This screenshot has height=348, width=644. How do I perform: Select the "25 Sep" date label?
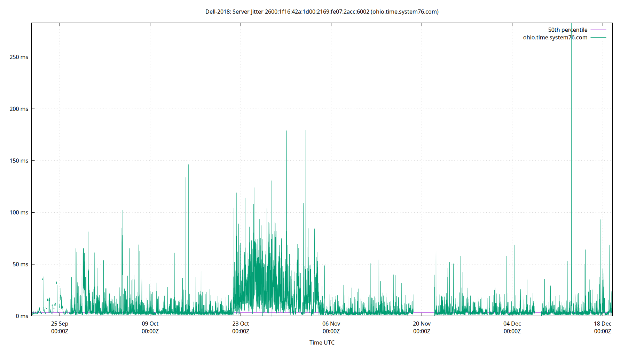[x=60, y=324]
